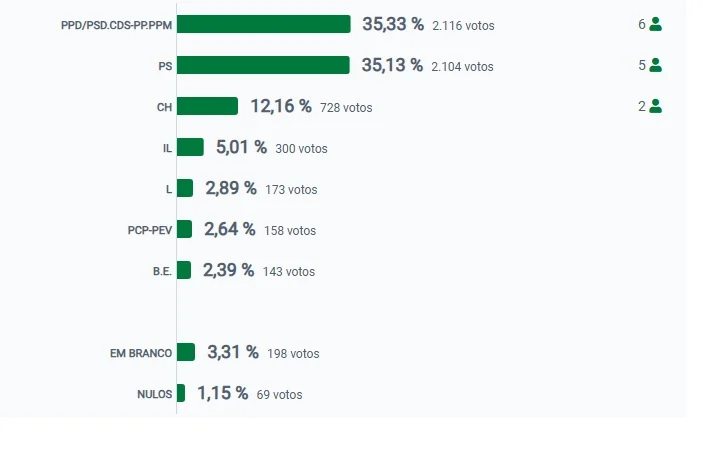Image resolution: width=726 pixels, height=473 pixels.
Task: Click the B.E. result bar
Action: point(184,270)
